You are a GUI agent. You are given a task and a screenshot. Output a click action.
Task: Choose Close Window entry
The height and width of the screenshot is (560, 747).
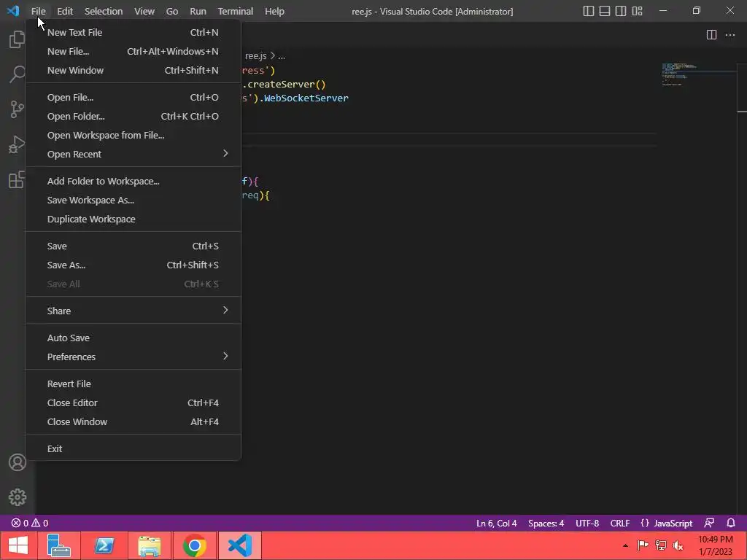pyautogui.click(x=133, y=421)
